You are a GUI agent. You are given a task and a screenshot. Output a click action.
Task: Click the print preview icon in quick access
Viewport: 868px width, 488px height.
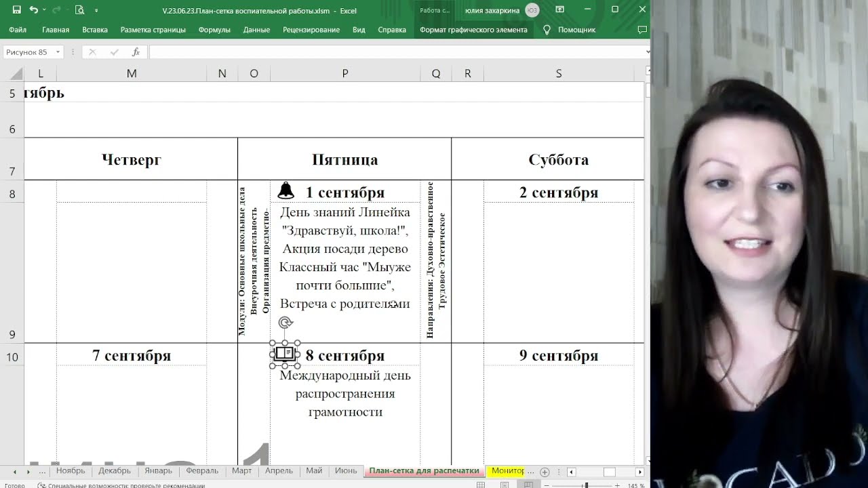coord(80,10)
